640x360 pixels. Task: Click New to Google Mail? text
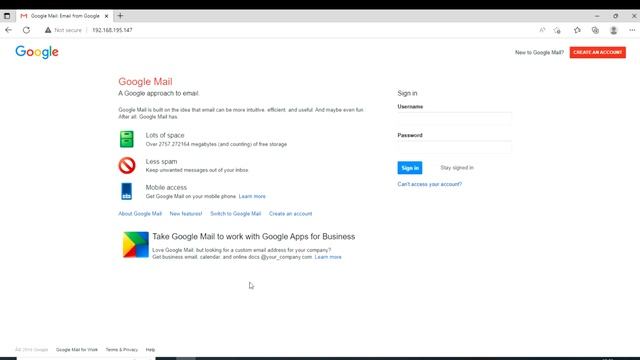pos(539,52)
